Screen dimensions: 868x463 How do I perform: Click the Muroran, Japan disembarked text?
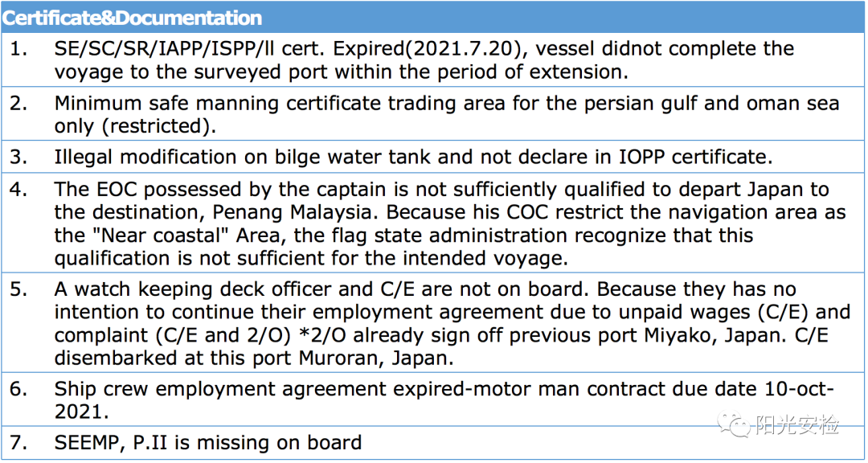[x=376, y=359]
